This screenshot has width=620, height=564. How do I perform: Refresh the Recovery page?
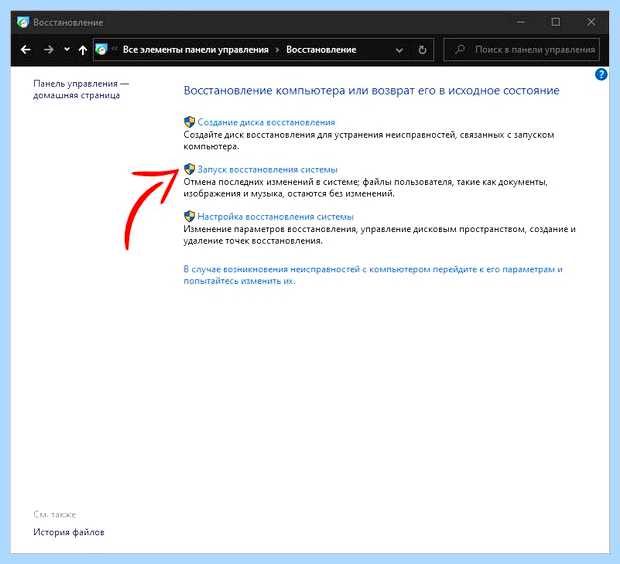tap(422, 50)
